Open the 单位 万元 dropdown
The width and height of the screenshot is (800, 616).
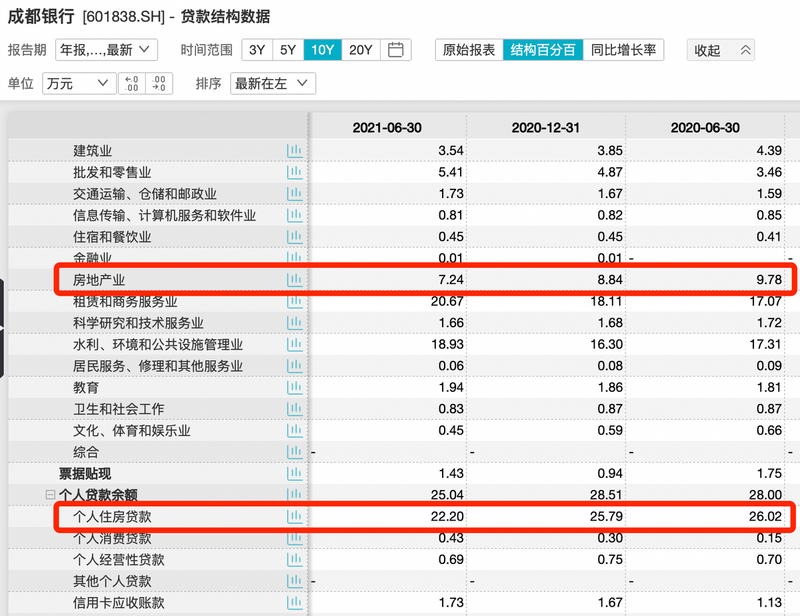point(78,83)
